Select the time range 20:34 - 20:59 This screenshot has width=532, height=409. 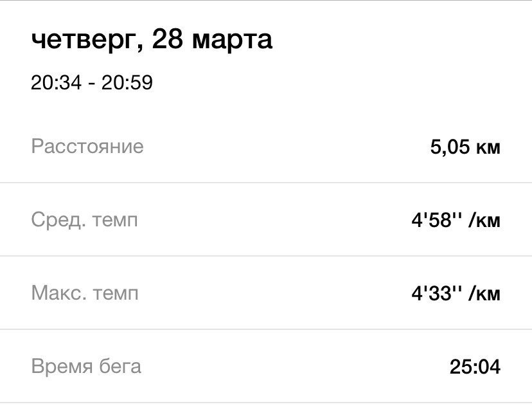92,82
